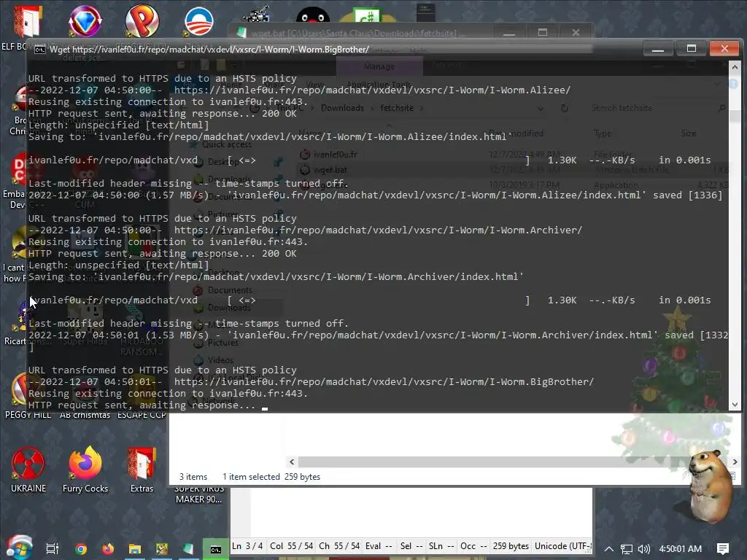Open File Explorer from the taskbar
Viewport: 747px width, 560px height.
click(x=135, y=549)
